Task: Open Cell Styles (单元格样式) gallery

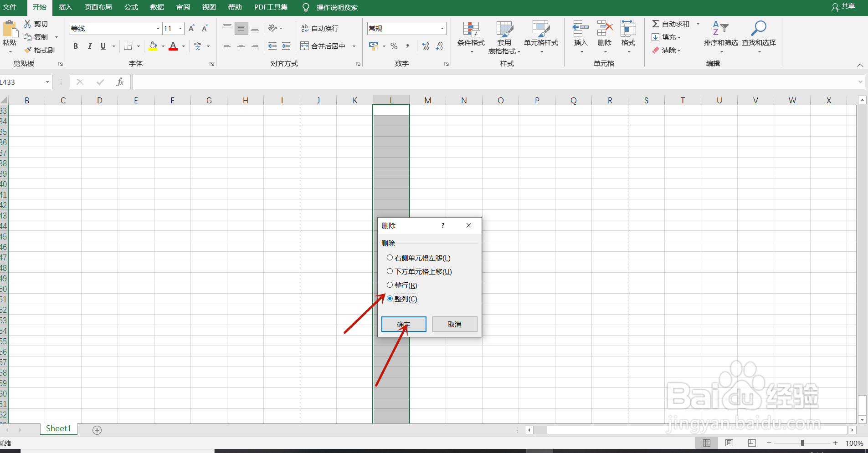Action: click(x=541, y=36)
